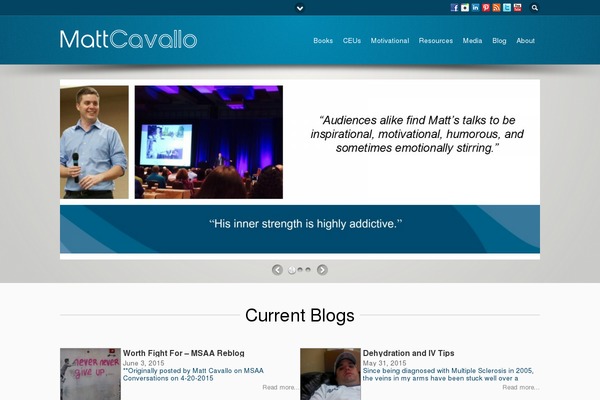Click the Current Blogs heading

[300, 315]
